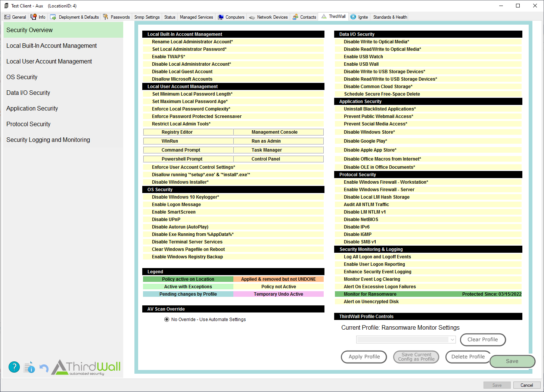
Task: Open Application Security sidebar section
Action: (x=63, y=108)
